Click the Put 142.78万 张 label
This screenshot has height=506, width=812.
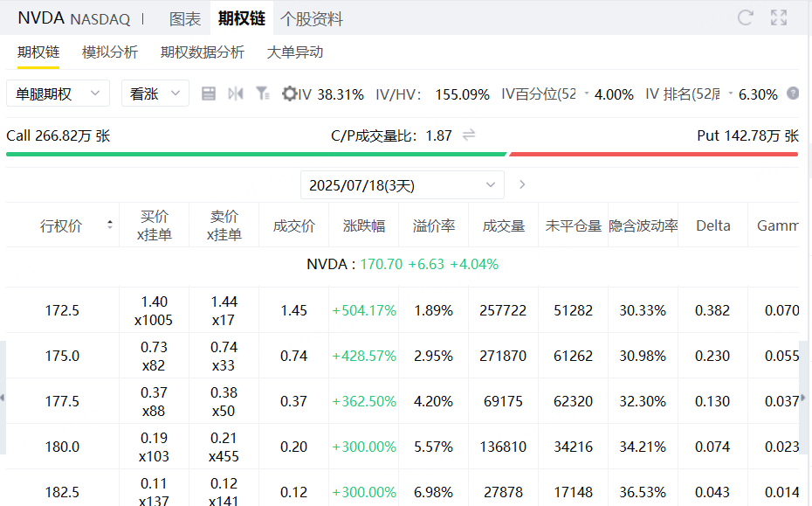pyautogui.click(x=747, y=135)
